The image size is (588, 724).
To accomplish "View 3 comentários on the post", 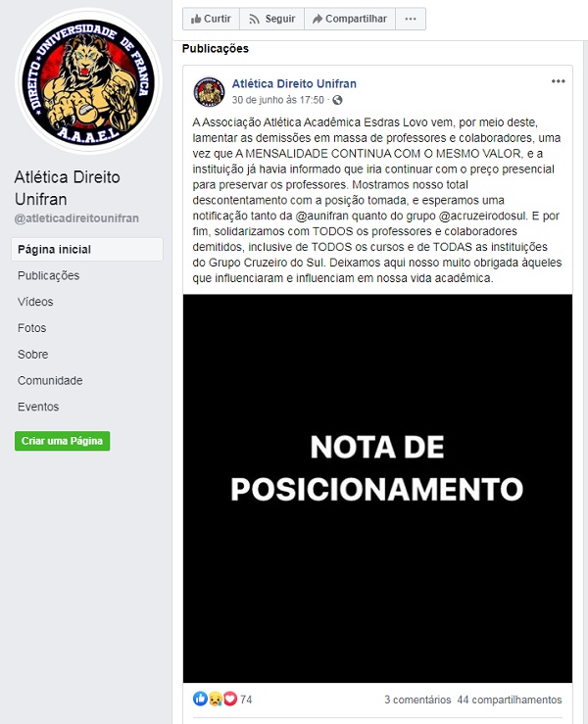I will (x=417, y=700).
